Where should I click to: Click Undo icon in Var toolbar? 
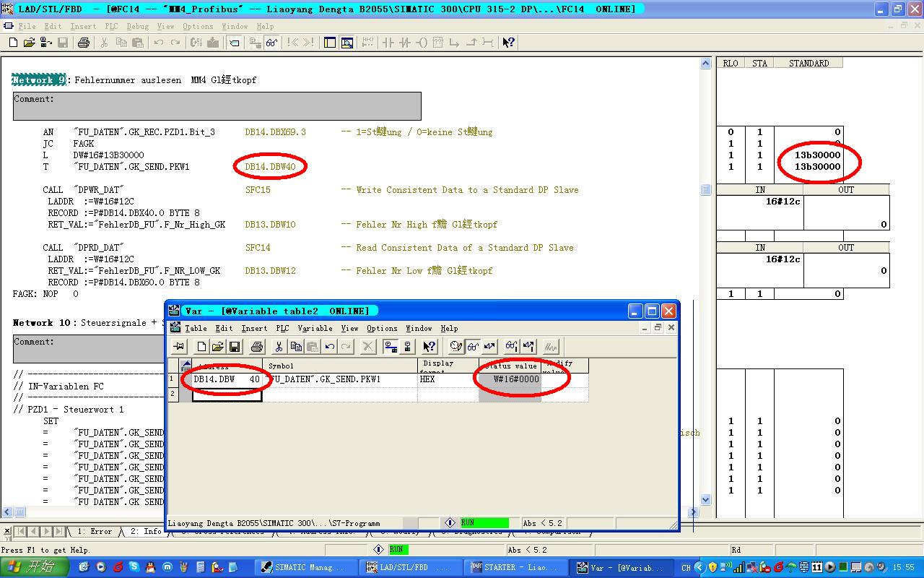[329, 347]
